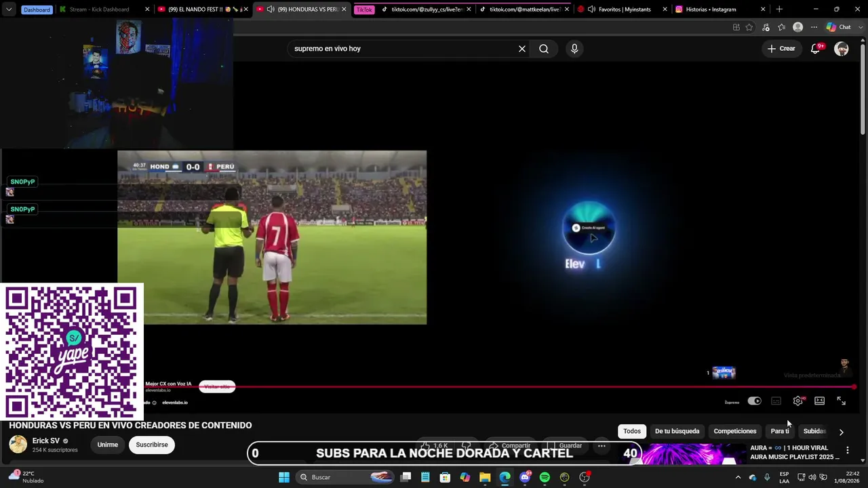The image size is (868, 488).
Task: Open Windows Start menu
Action: coord(284,477)
